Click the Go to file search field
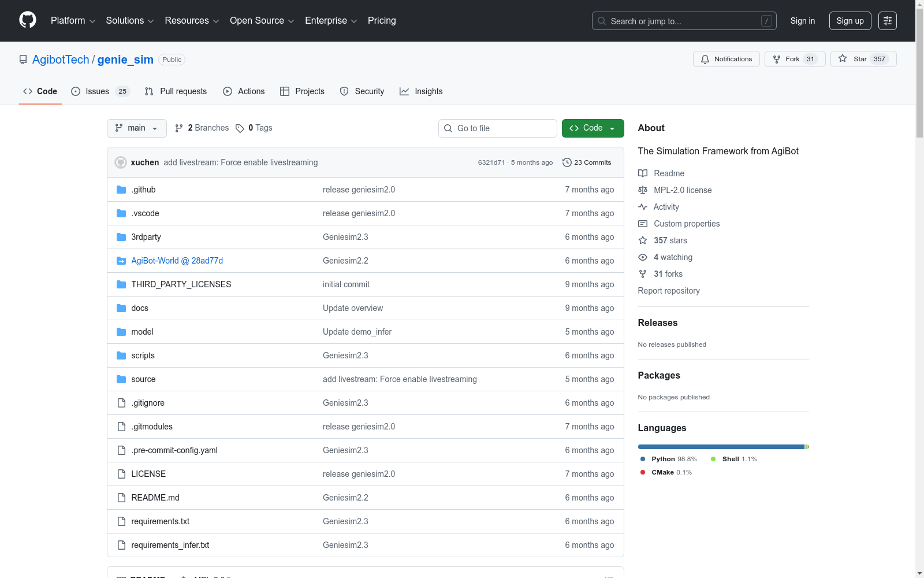 click(x=498, y=128)
